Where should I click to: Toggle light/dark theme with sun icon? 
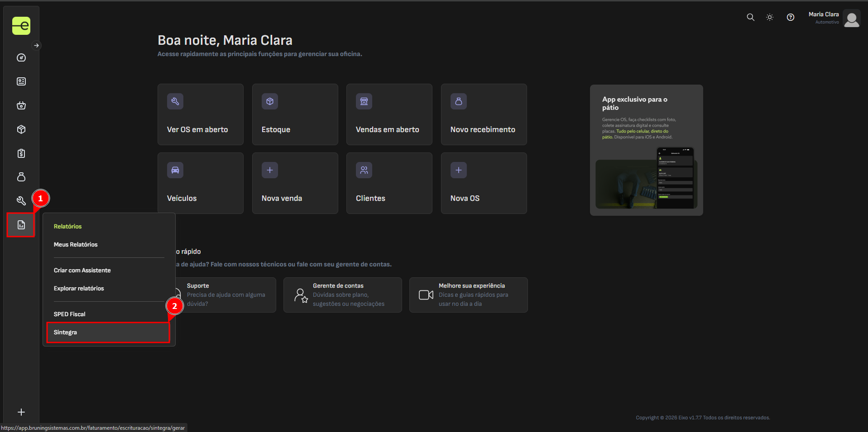click(x=769, y=17)
